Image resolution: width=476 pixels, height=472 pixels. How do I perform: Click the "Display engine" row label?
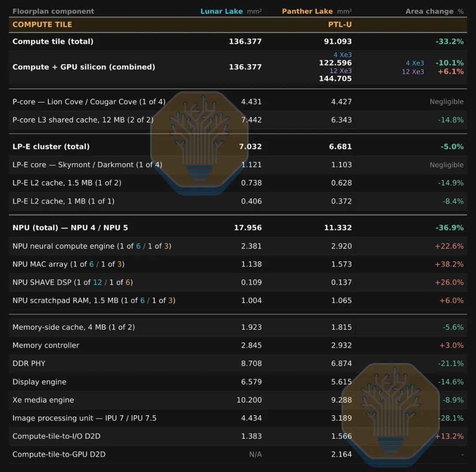pyautogui.click(x=40, y=382)
